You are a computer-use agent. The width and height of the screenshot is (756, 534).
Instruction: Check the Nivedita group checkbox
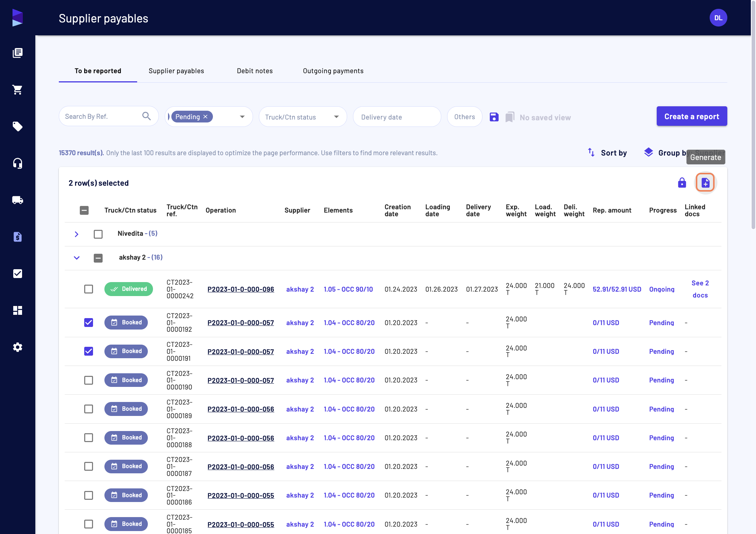(98, 234)
